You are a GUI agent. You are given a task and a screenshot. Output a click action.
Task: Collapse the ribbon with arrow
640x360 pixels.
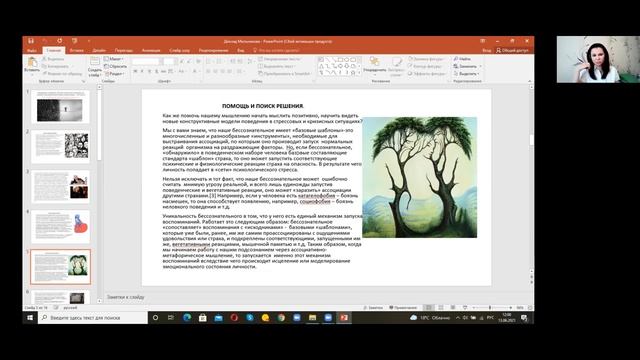tap(529, 81)
